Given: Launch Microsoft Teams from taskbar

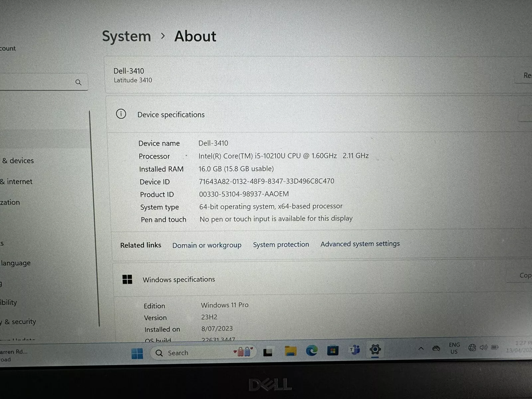Looking at the screenshot, I should pyautogui.click(x=354, y=350).
